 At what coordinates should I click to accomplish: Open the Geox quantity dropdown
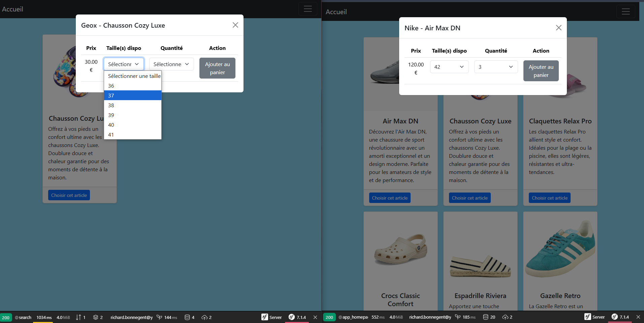pyautogui.click(x=171, y=64)
